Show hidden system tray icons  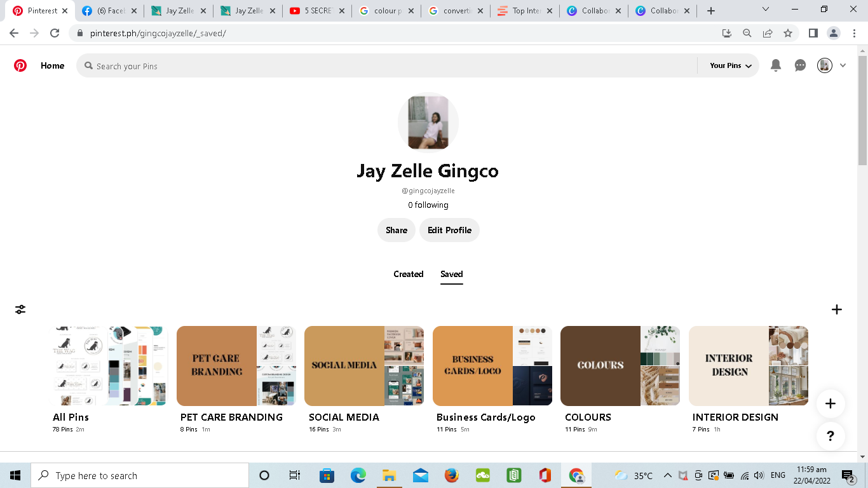click(x=668, y=475)
